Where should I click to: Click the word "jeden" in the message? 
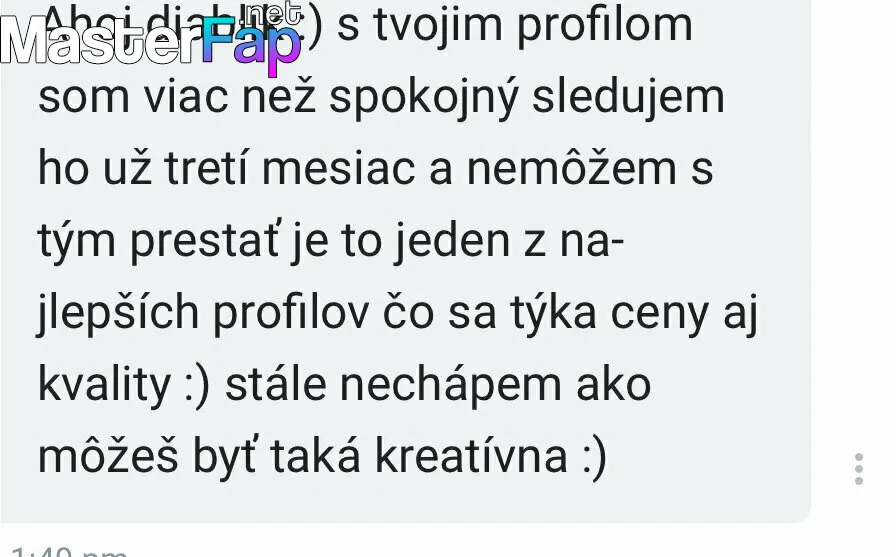tap(451, 241)
